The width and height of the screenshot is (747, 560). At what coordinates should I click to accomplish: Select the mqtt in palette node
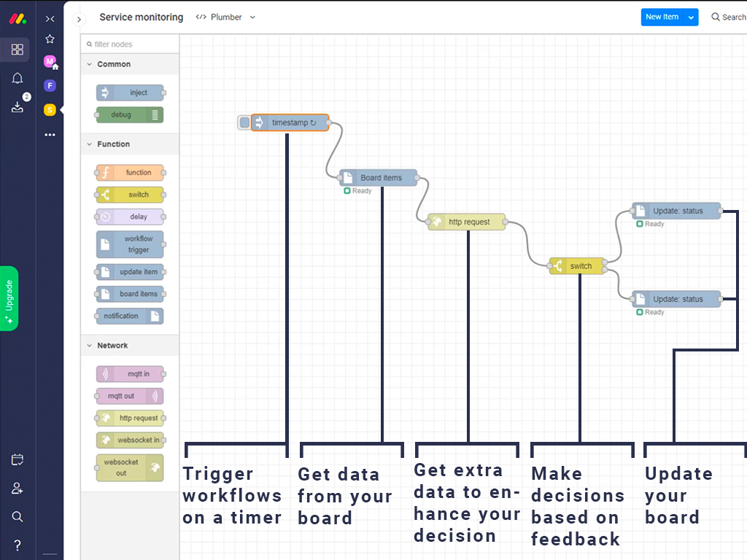pos(130,374)
